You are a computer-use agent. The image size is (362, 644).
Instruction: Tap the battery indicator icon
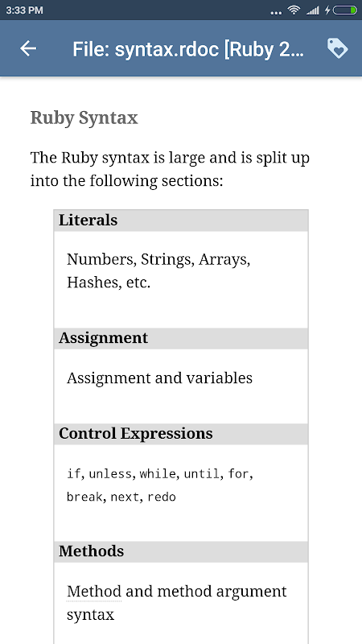(x=345, y=10)
